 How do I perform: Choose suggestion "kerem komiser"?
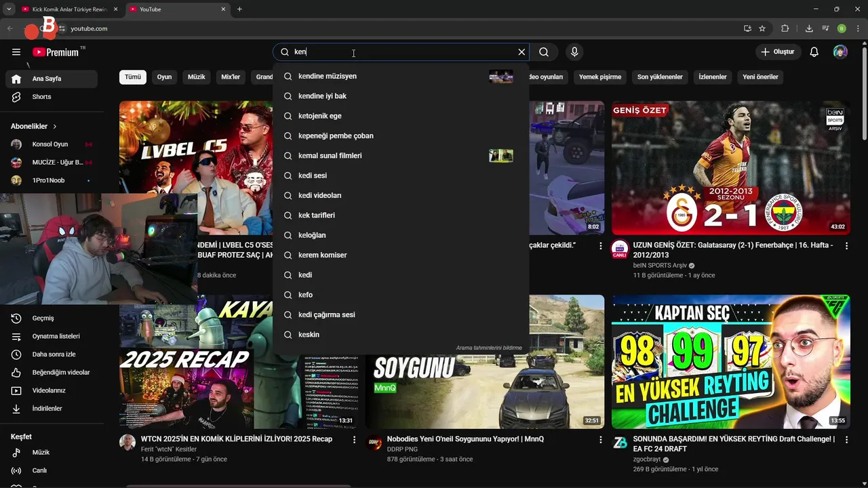point(401,255)
